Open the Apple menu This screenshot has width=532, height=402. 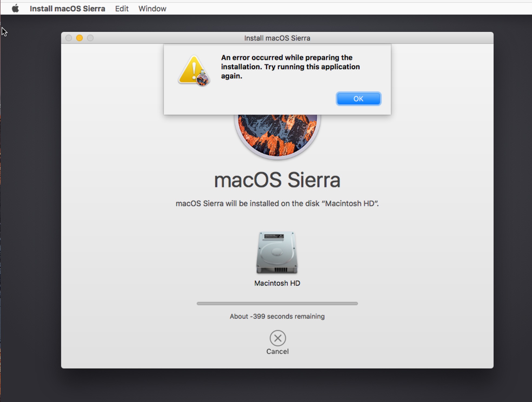click(x=15, y=8)
